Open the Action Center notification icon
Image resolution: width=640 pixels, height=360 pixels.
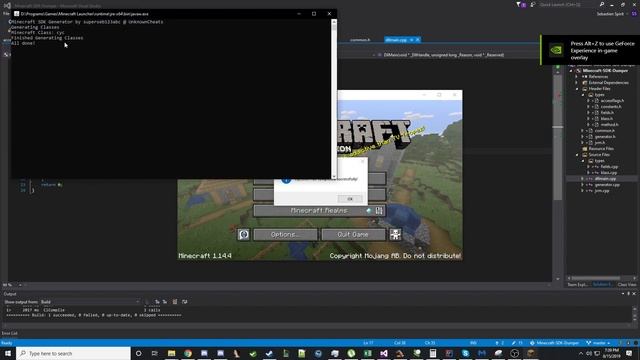tap(629, 353)
